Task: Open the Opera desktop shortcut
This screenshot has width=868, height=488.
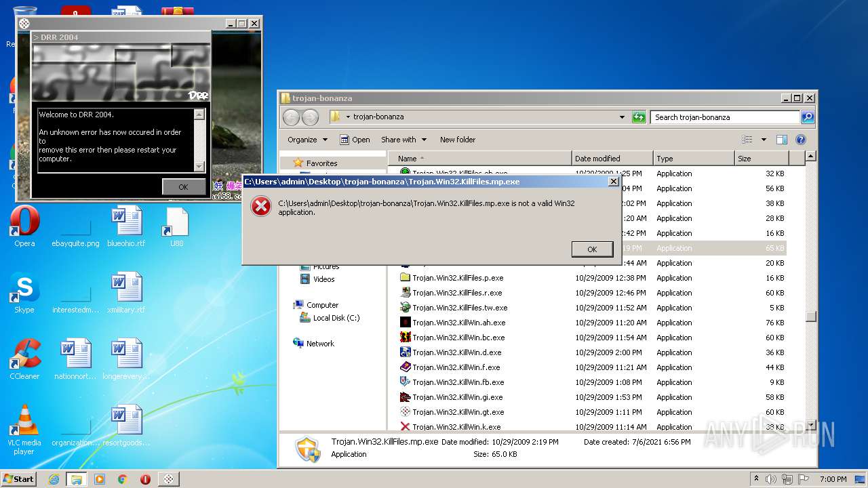Action: point(24,226)
